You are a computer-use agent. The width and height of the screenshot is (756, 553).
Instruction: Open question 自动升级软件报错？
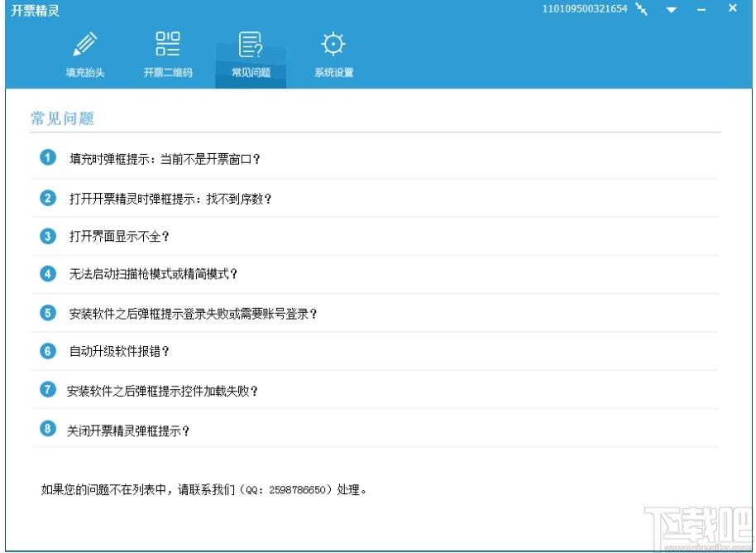point(119,351)
